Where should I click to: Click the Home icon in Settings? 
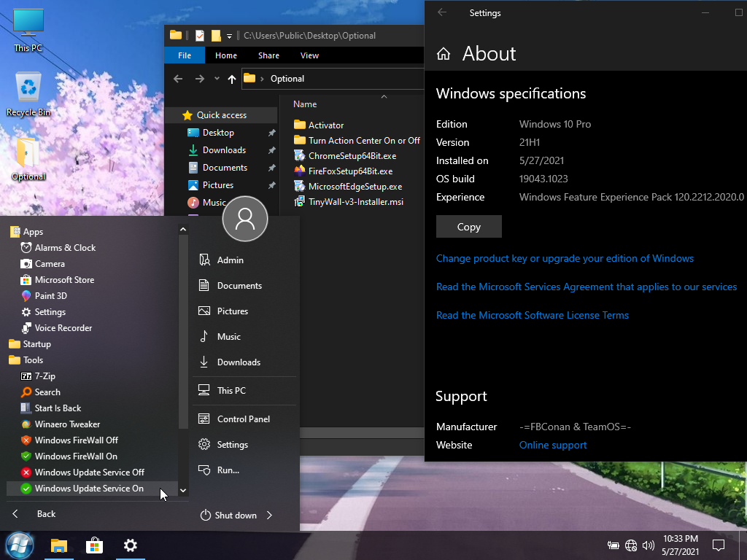444,54
